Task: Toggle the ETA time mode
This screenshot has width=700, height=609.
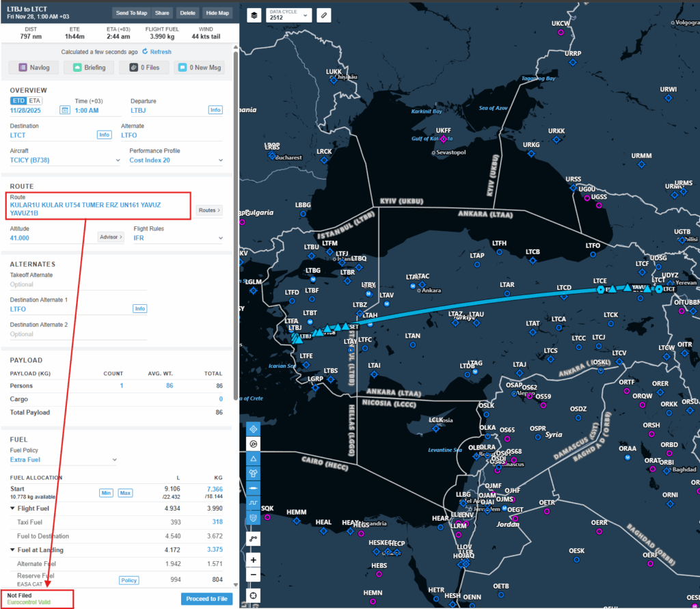Action: (x=35, y=100)
